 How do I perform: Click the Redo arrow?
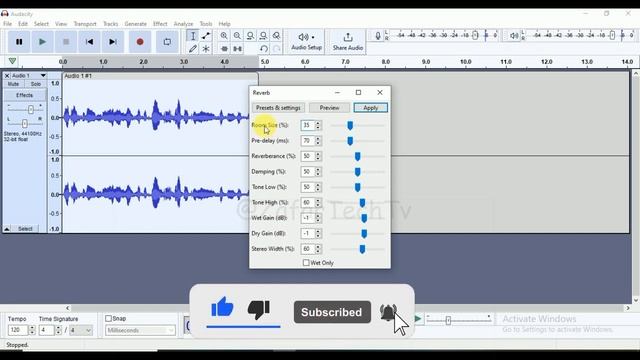click(x=276, y=49)
